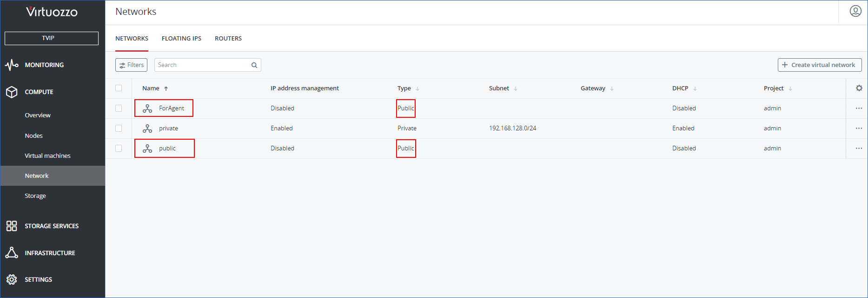The image size is (868, 298).
Task: Check the ForAgent network checkbox
Action: click(x=119, y=108)
